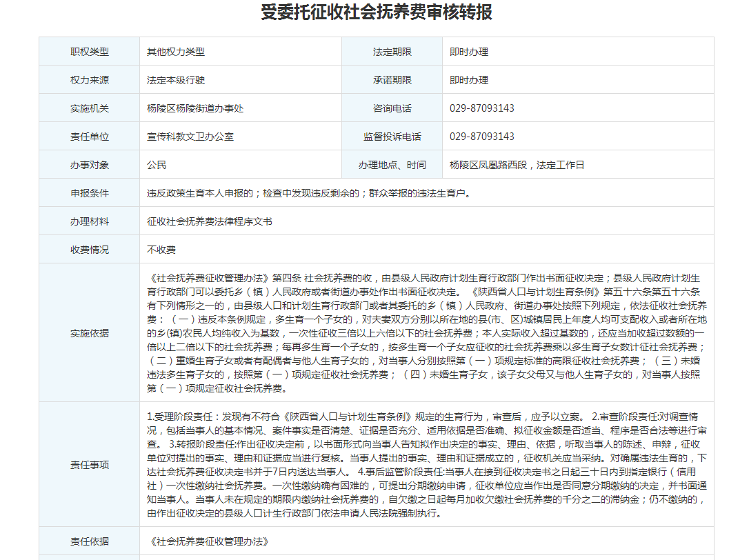Select the 职权类型 label cell
Screen dimensions: 749x560
(90, 52)
